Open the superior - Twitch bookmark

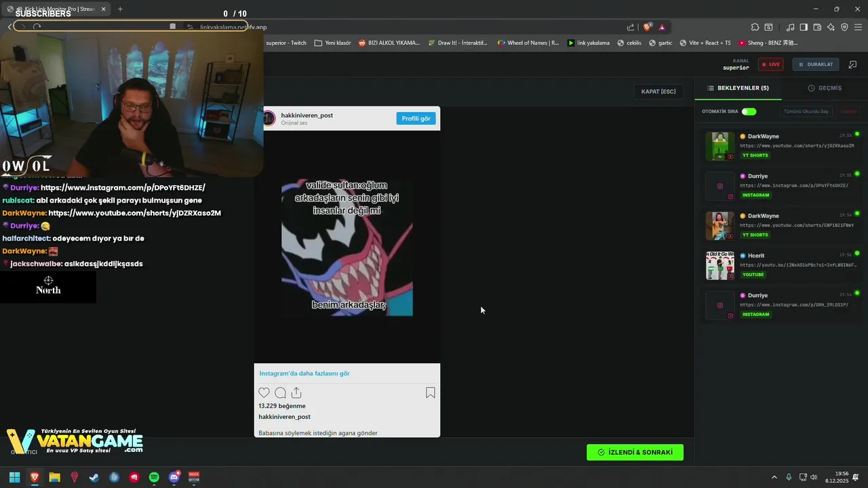pyautogui.click(x=286, y=43)
